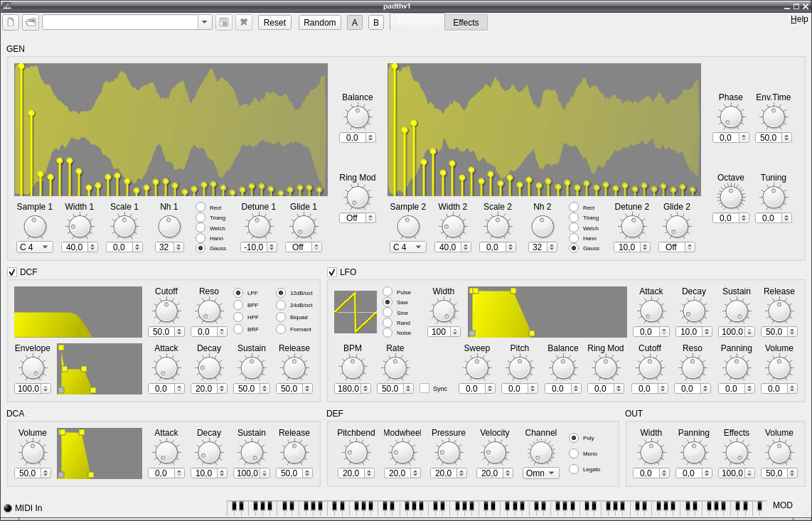The height and width of the screenshot is (521, 812).
Task: Click the Open preset folder icon
Action: click(x=31, y=22)
